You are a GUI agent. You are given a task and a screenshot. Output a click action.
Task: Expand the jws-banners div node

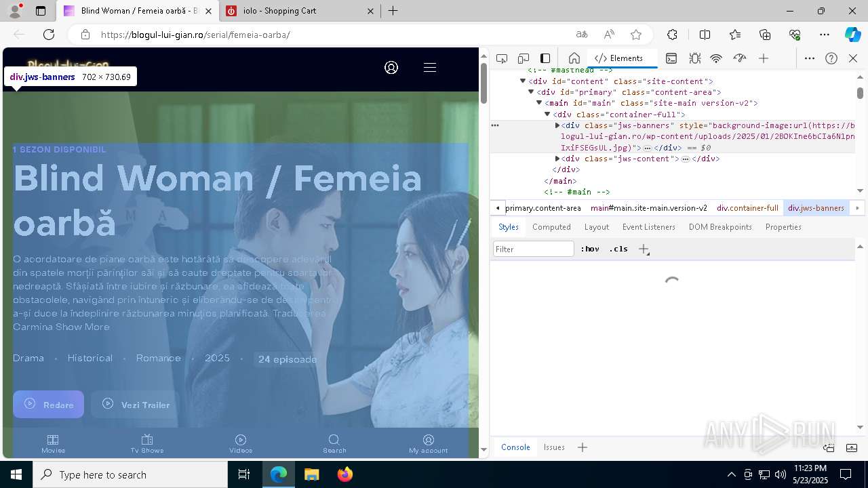[x=557, y=125]
